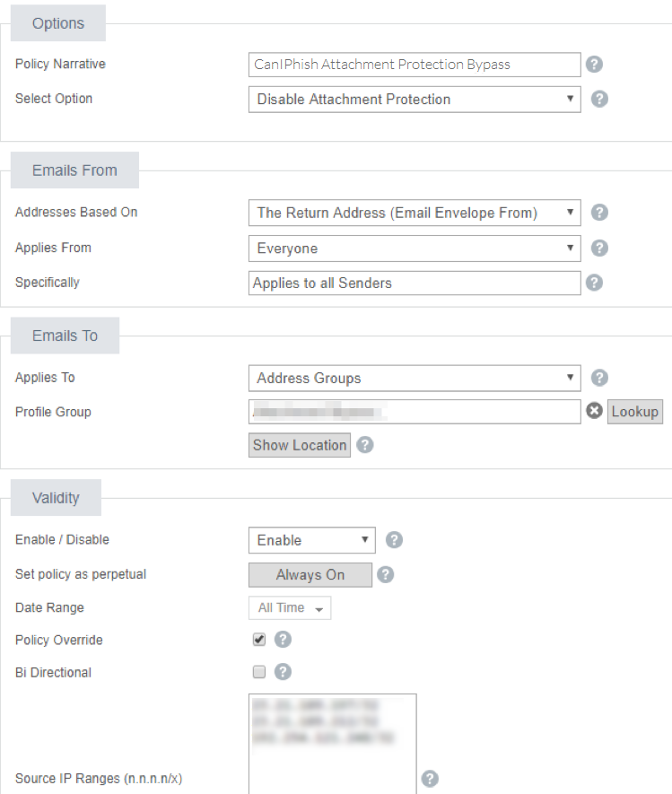Screen dimensions: 672x794
Task: Open help for Applies To setting
Action: [x=599, y=378]
